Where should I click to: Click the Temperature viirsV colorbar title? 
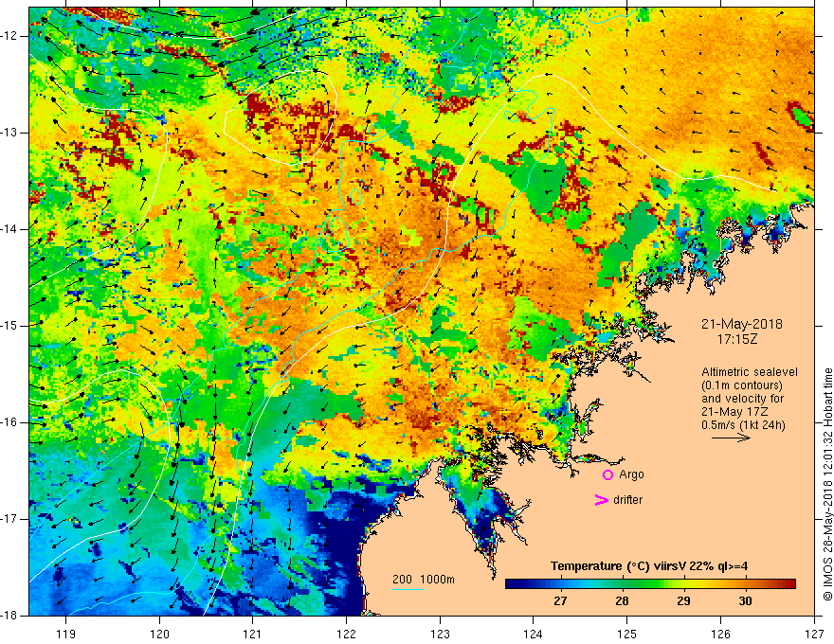pos(649,566)
